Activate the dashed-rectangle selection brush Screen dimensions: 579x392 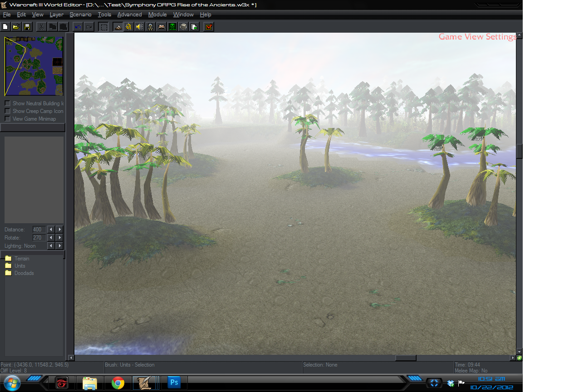point(104,27)
